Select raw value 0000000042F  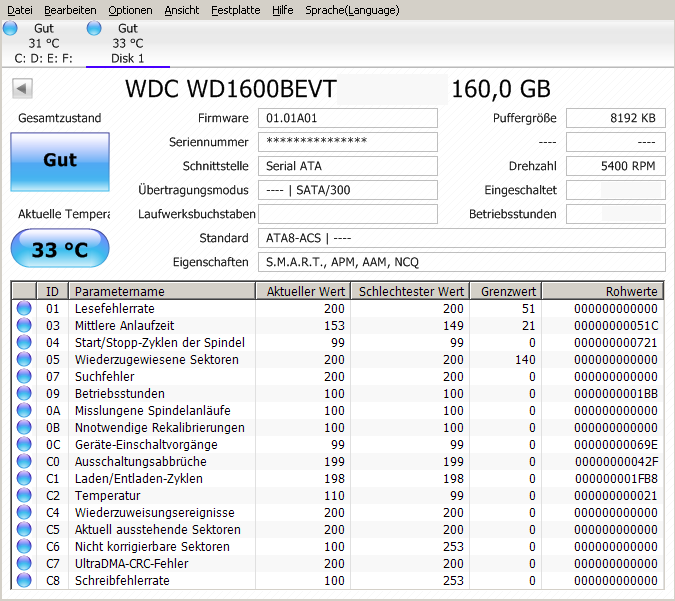tap(616, 462)
